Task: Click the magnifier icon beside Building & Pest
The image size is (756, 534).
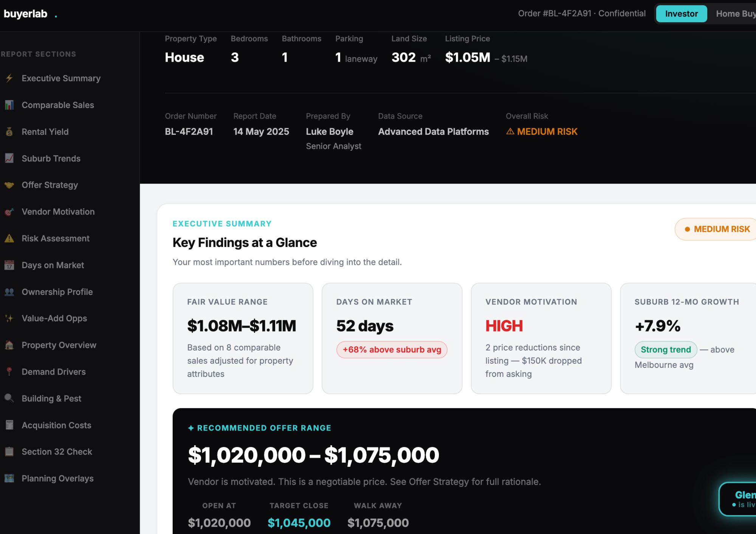Action: (x=9, y=398)
